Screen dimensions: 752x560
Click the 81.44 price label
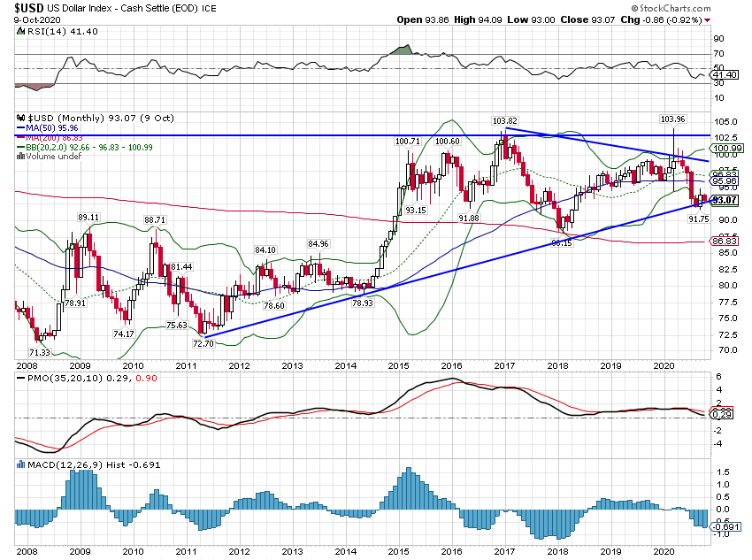tap(181, 266)
